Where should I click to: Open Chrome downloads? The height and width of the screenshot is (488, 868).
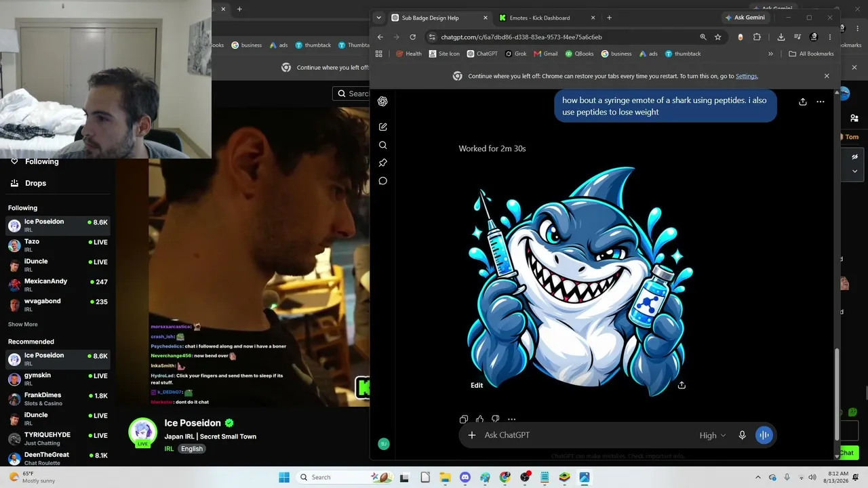[x=781, y=37]
